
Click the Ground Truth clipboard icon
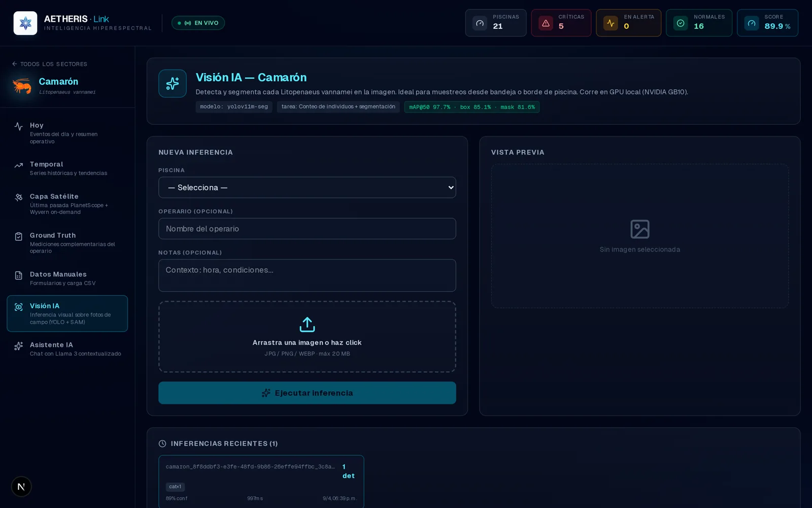tap(19, 236)
